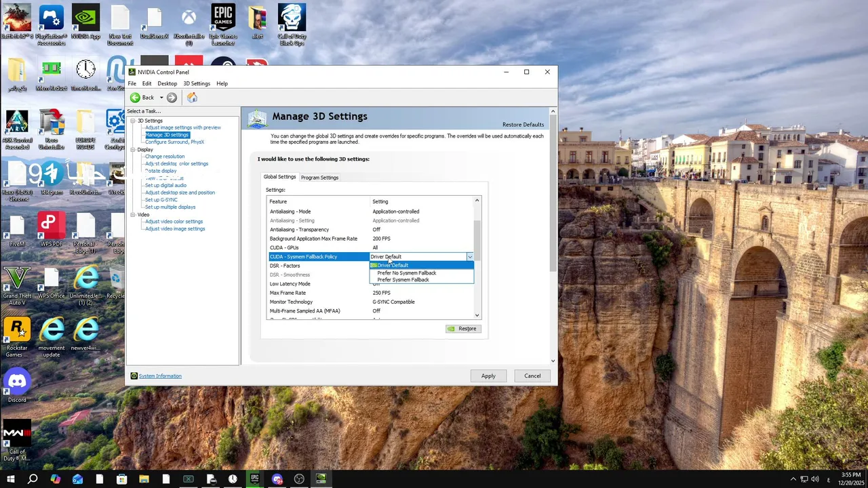Open Adjust video color settings

[x=174, y=222]
